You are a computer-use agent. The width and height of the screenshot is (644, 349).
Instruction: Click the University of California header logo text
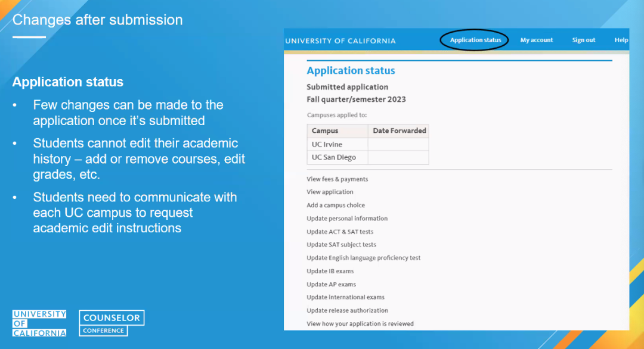click(x=340, y=40)
